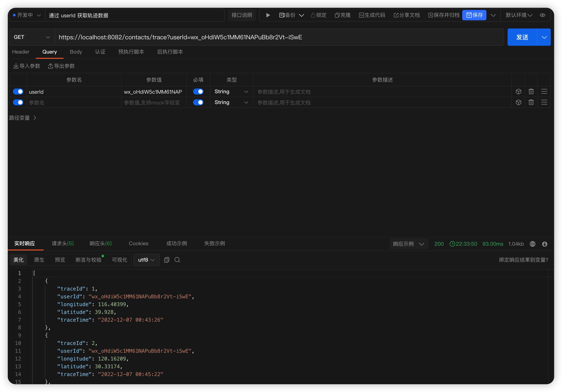Click the play/run triangle icon in toolbar
Image resolution: width=562 pixels, height=392 pixels.
[268, 15]
